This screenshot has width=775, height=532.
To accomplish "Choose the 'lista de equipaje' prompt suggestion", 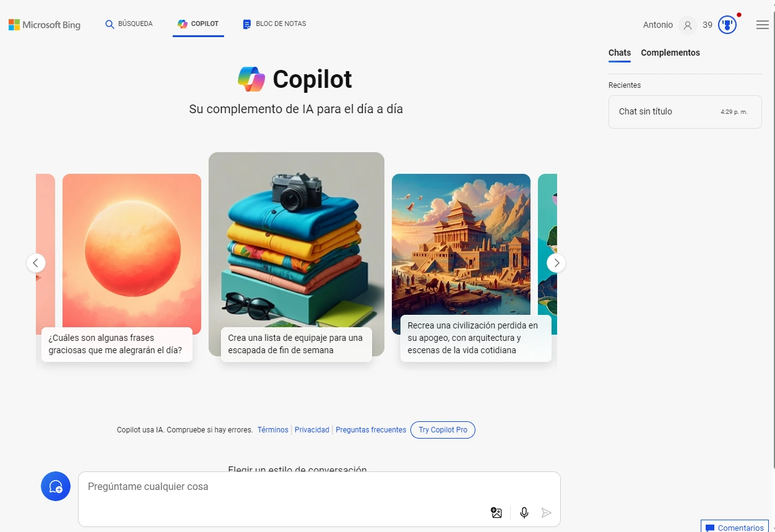I will [x=297, y=345].
